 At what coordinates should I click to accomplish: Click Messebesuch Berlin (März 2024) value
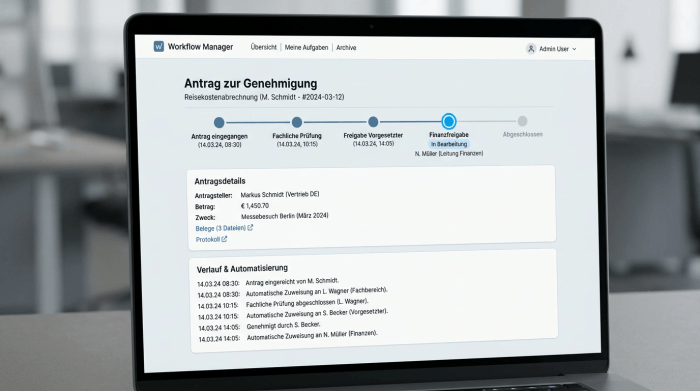pos(285,216)
